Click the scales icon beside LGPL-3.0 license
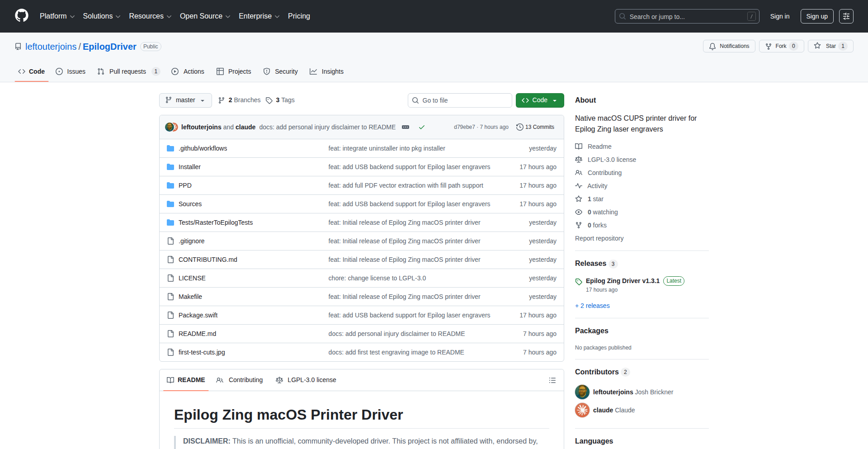Viewport: 868px width, 449px height. (579, 159)
